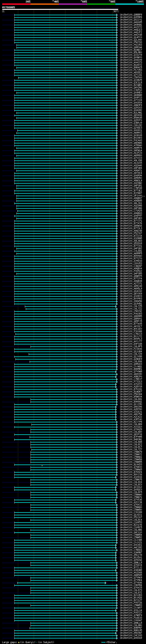
Task: Select the UniRef100_P05726 label
Action: 131,603
